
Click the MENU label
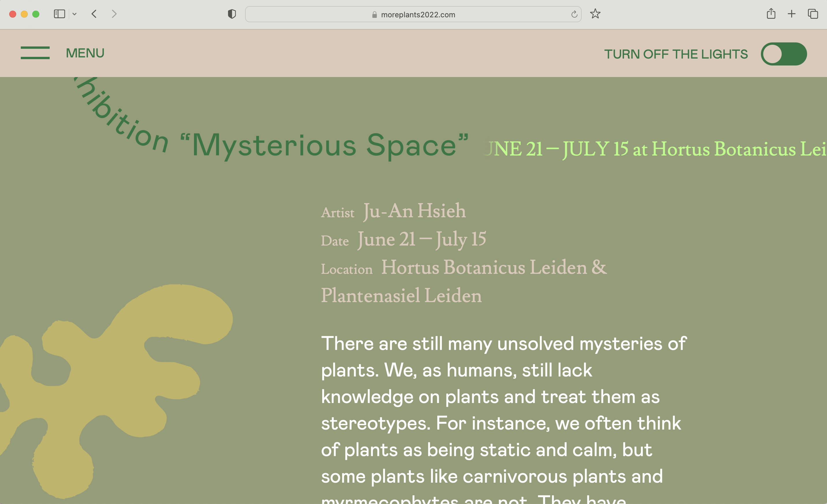85,53
